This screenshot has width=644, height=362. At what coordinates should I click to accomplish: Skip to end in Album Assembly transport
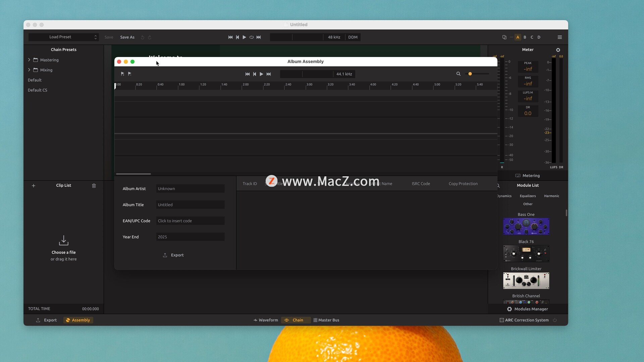(269, 74)
